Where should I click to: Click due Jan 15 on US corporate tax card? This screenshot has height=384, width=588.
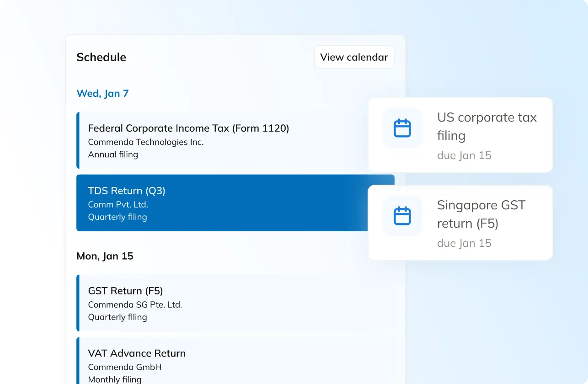click(x=464, y=155)
